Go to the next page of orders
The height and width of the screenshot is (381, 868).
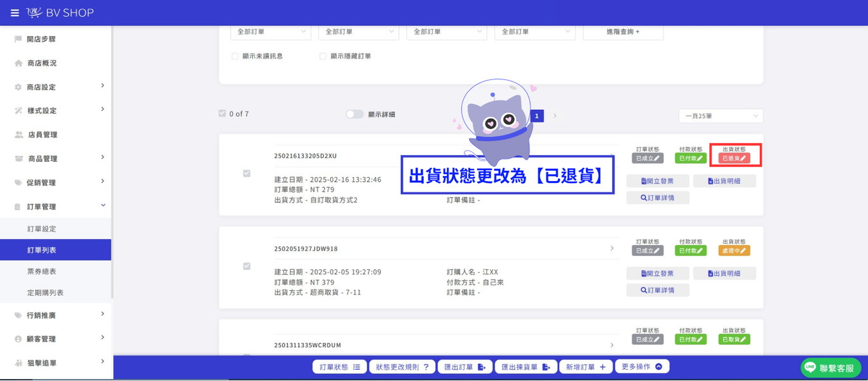555,116
